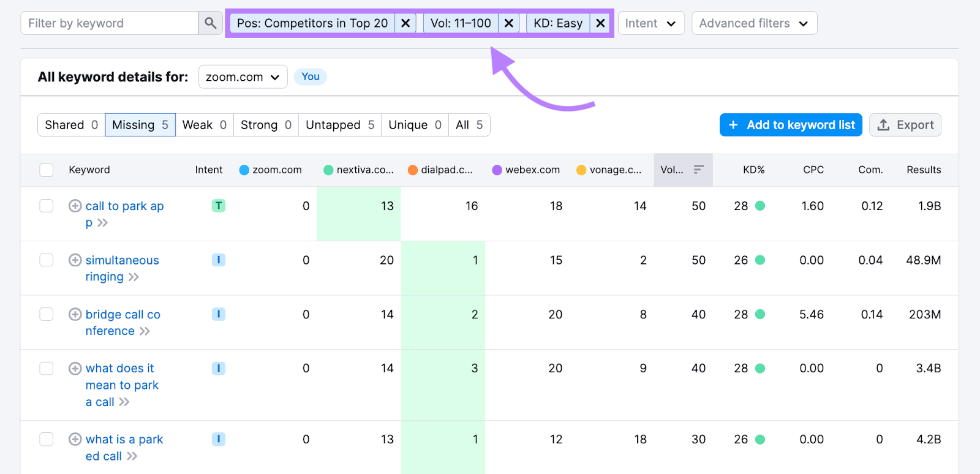Check the 'what is a parked call' checkbox
980x474 pixels.
pos(47,439)
